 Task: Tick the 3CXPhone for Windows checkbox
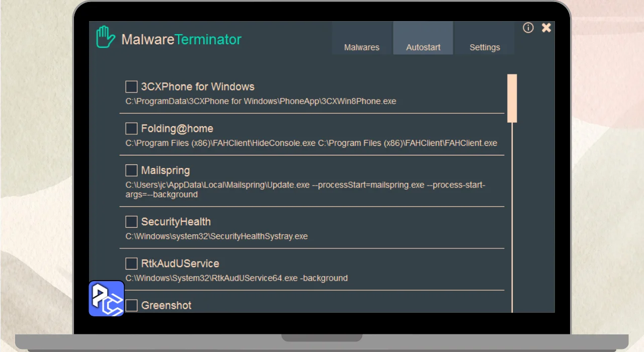[131, 86]
